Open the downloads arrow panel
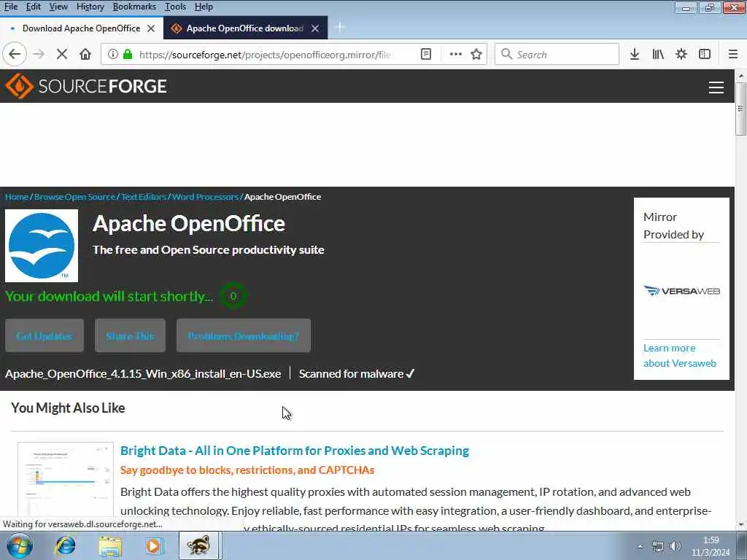The image size is (747, 560). pos(635,54)
